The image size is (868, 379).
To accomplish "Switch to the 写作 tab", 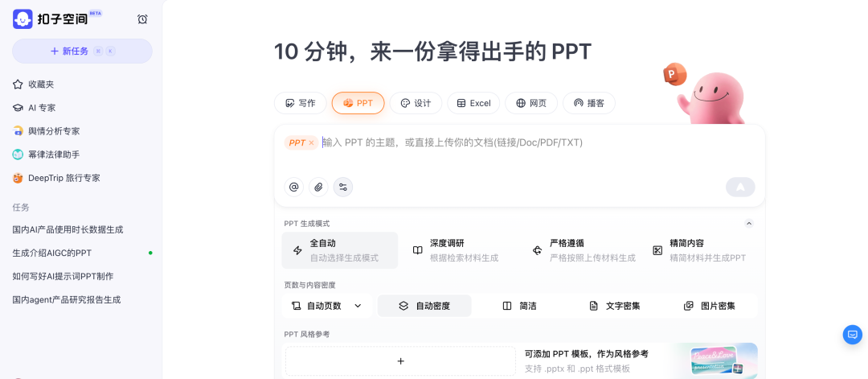I will click(x=300, y=103).
